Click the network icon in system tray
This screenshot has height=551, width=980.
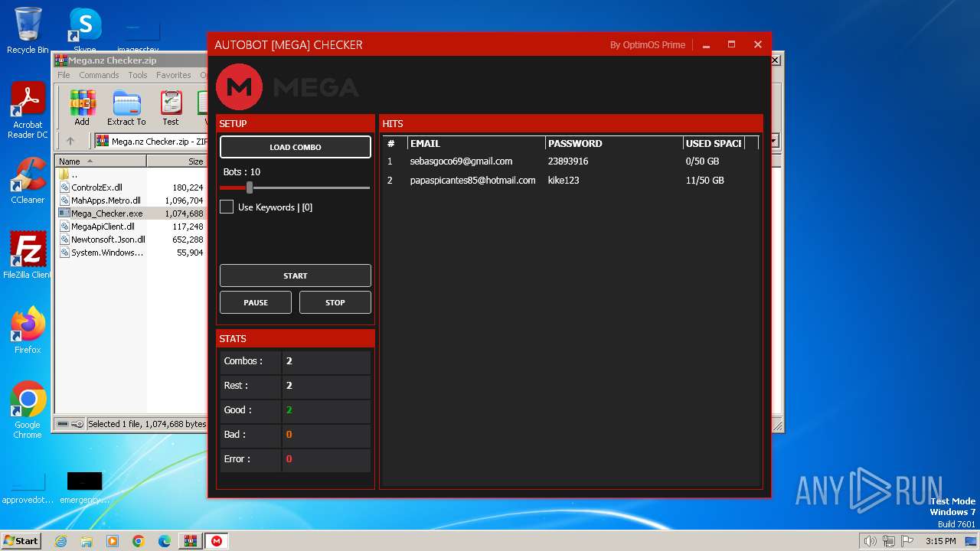click(x=889, y=541)
